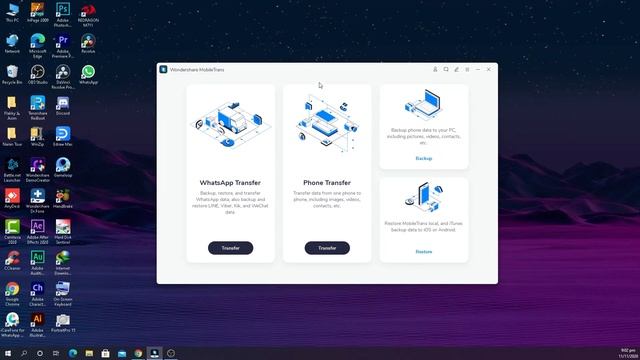Select OBS Studio desktop shortcut
This screenshot has height=360, width=640.
[x=38, y=75]
